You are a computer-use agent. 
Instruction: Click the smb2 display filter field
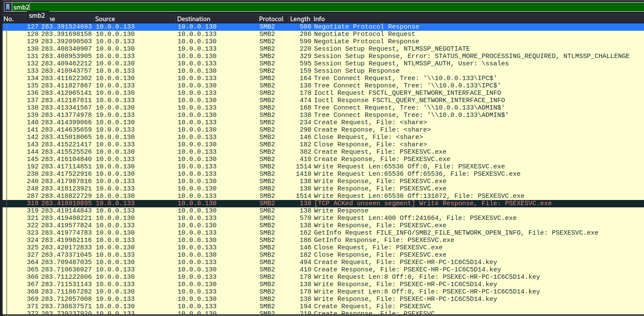[x=327, y=7]
